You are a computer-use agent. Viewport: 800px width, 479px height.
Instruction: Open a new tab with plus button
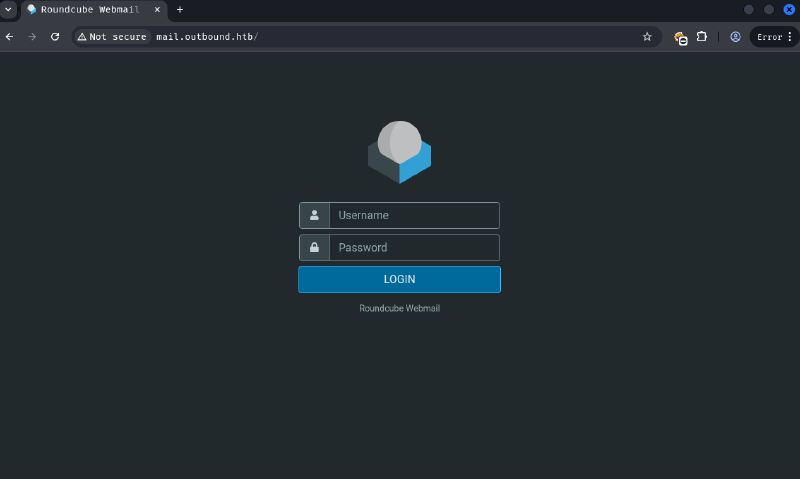(x=180, y=9)
